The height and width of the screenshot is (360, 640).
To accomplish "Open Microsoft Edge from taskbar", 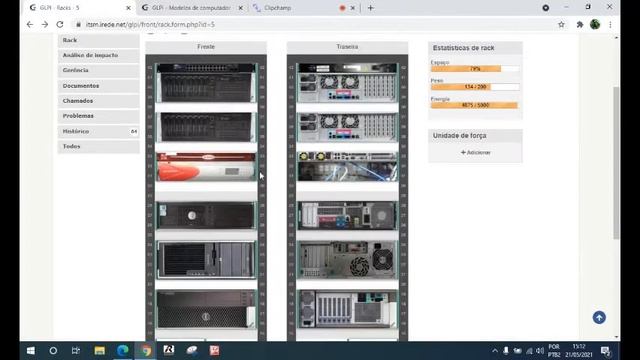I will [x=123, y=351].
